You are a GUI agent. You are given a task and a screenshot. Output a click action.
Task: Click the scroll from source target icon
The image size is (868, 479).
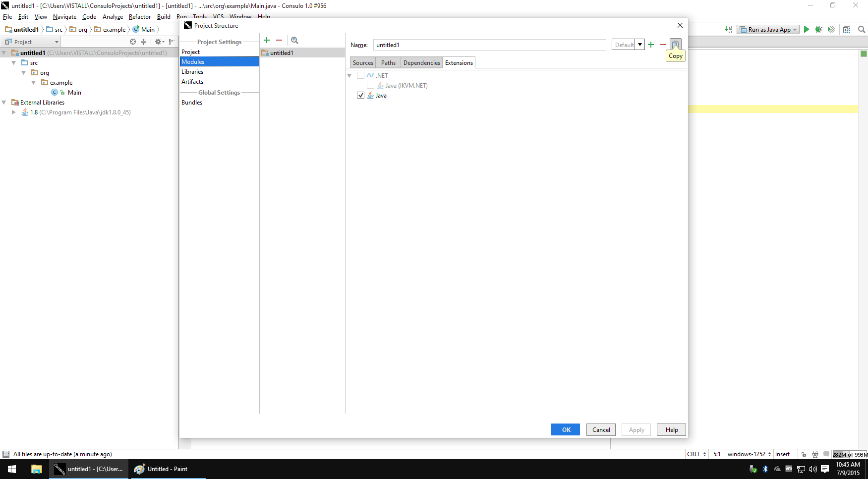[133, 42]
